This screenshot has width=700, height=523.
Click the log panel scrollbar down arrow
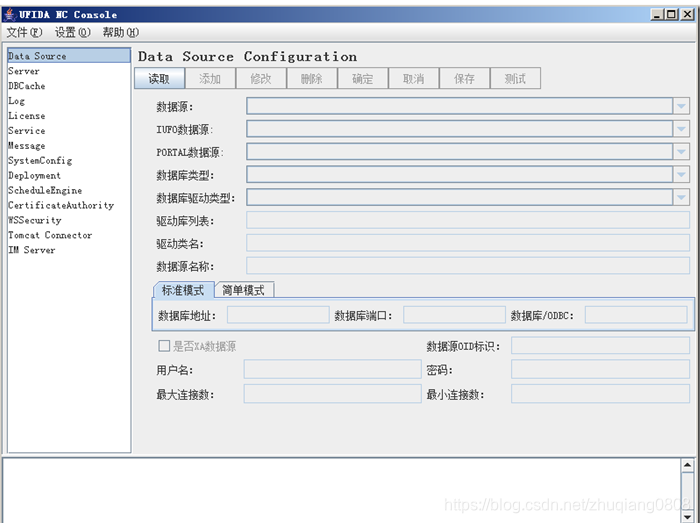[688, 517]
